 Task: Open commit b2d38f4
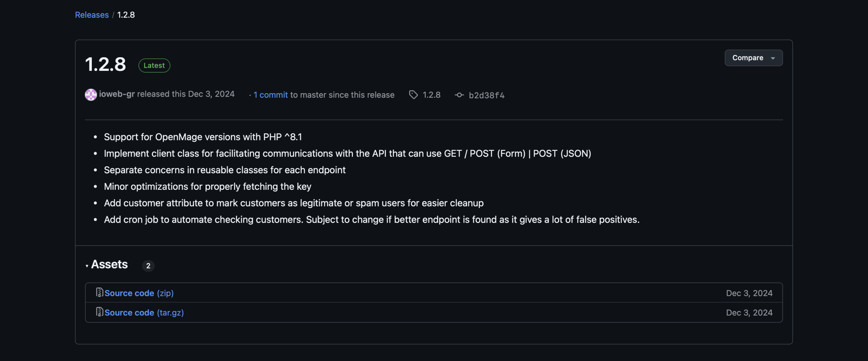(486, 96)
